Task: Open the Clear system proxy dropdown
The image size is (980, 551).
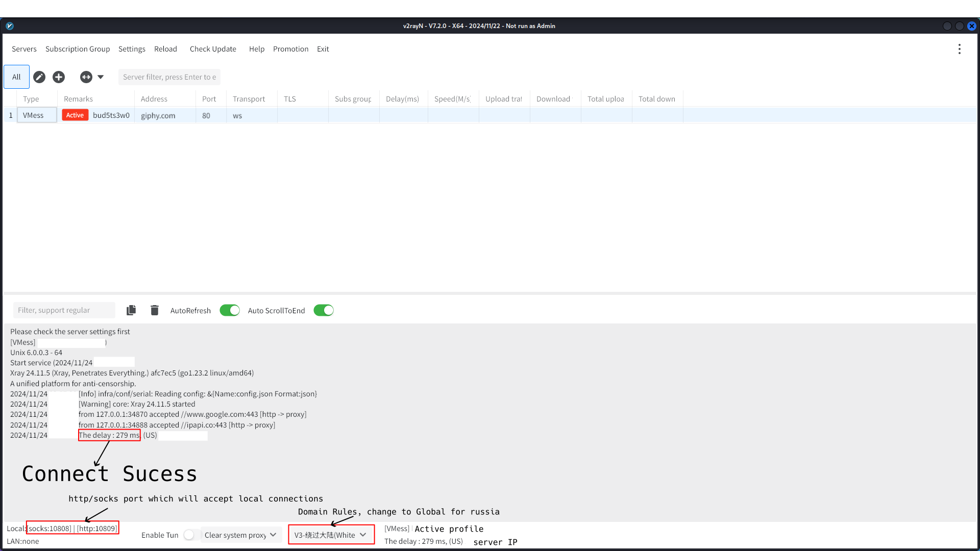Action: [x=241, y=535]
